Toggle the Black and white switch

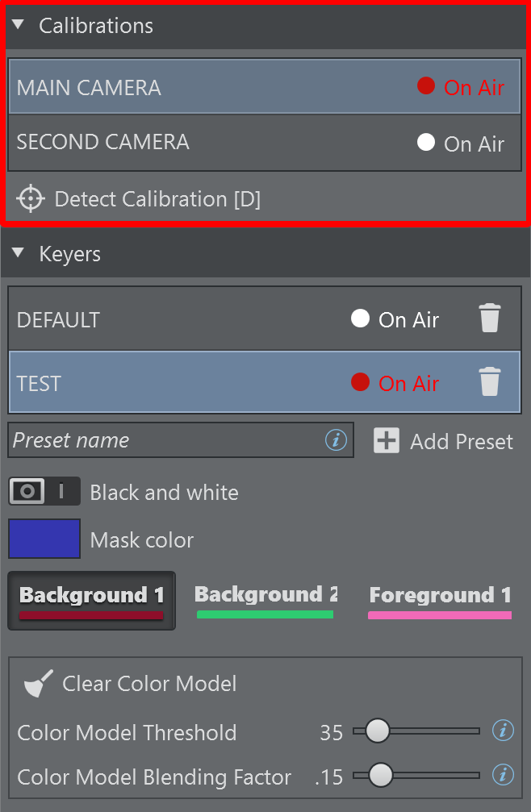click(x=44, y=491)
